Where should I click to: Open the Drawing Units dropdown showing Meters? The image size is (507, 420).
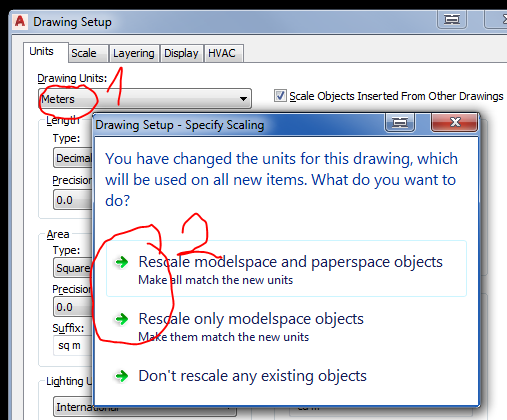tap(145, 99)
